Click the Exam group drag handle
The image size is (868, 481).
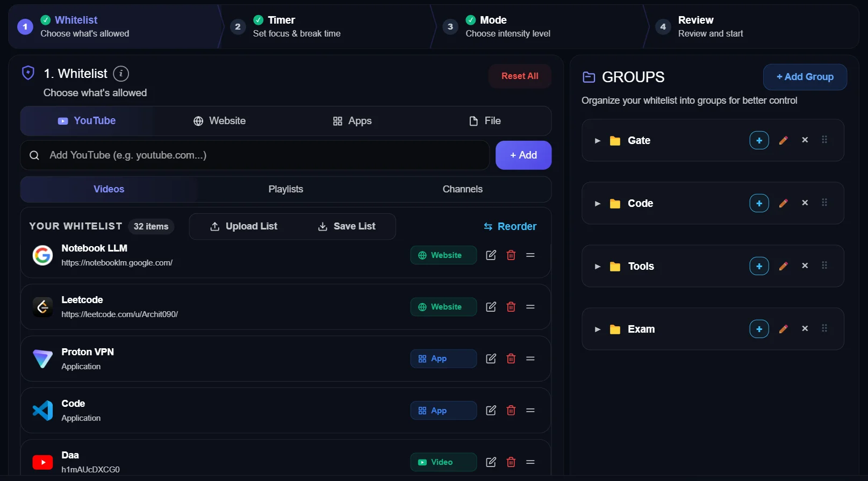point(824,328)
